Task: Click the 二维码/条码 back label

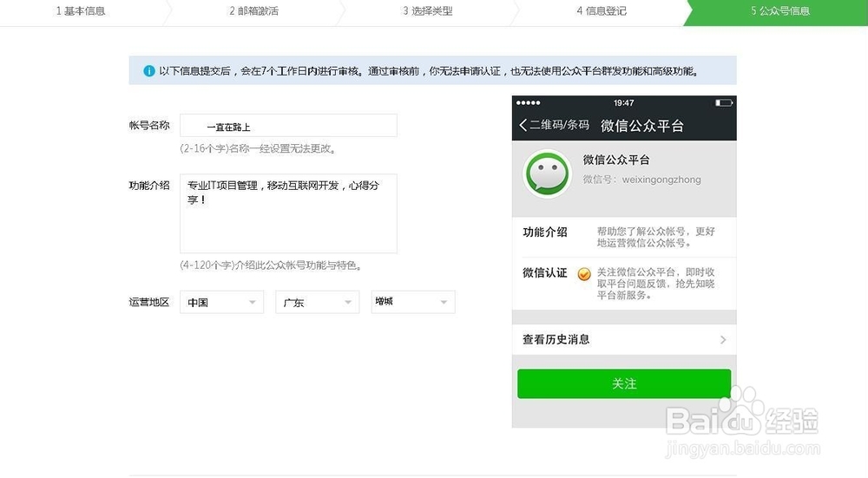Action: 559,125
